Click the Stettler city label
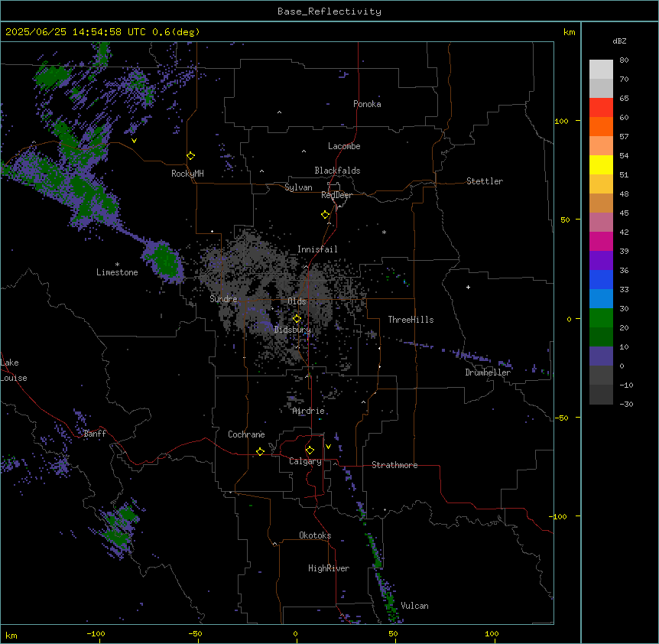Viewport: 659px width, 644px height. pos(485,181)
